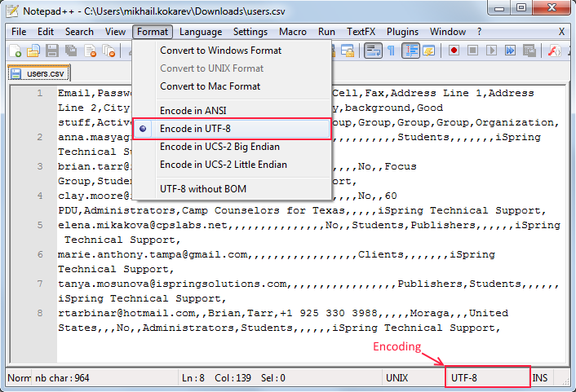This screenshot has height=392, width=576.
Task: Switch to the users.csv document tab
Action: (x=38, y=73)
